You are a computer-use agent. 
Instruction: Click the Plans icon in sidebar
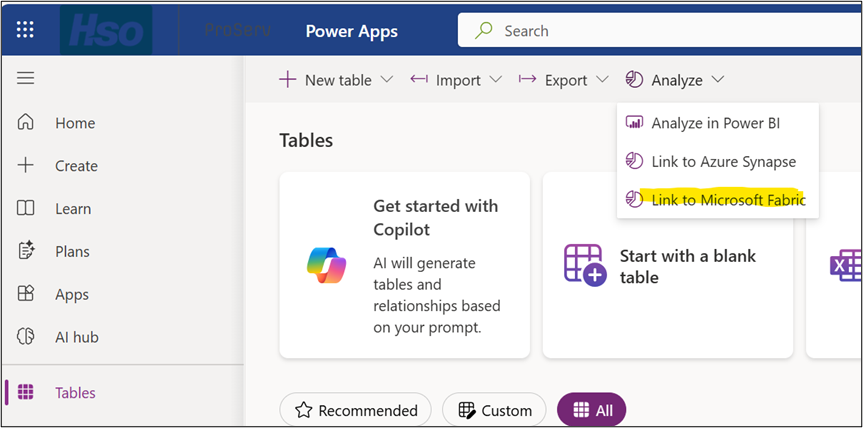26,252
